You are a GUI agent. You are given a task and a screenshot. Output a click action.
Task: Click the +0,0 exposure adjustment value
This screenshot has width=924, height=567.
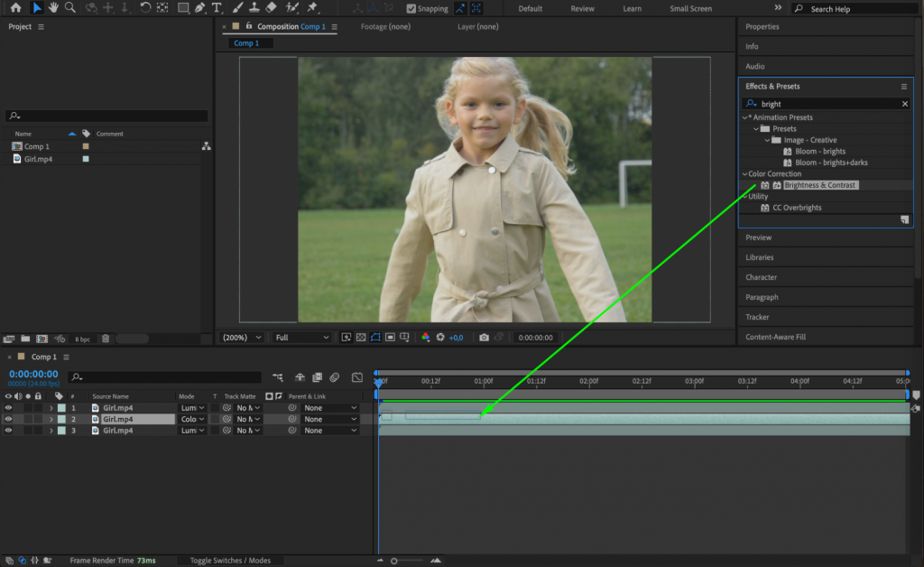456,337
